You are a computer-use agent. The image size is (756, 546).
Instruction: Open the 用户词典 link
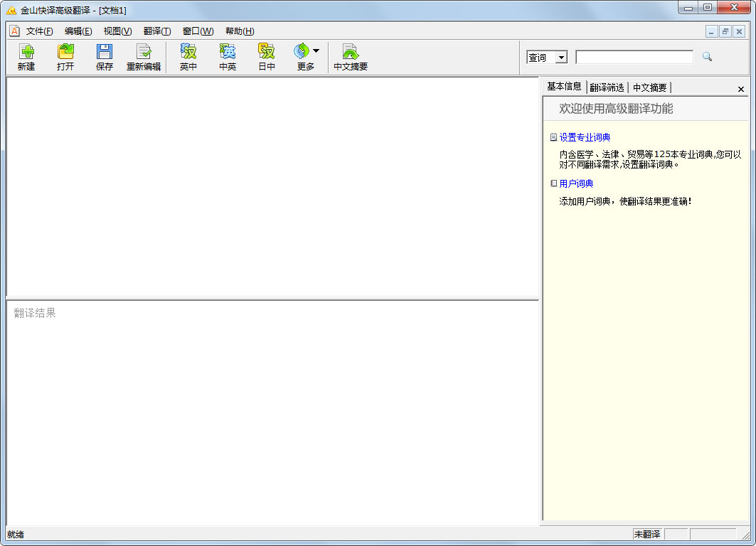576,183
